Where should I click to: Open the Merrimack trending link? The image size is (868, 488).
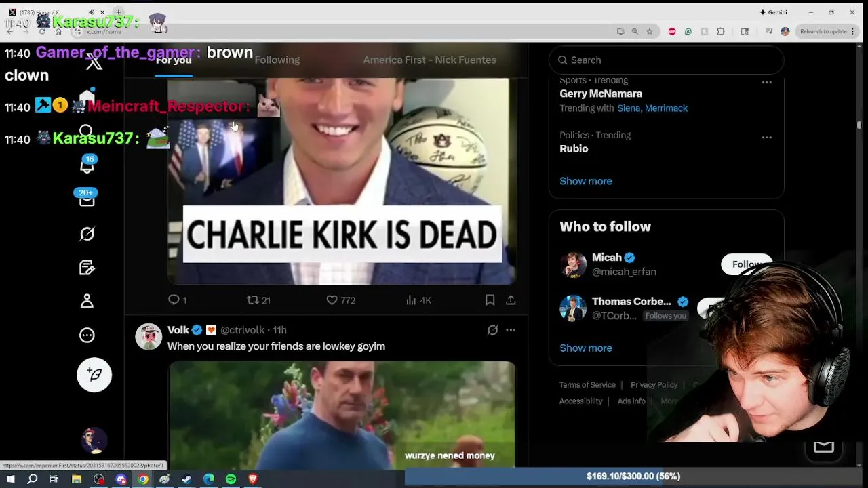pyautogui.click(x=667, y=108)
